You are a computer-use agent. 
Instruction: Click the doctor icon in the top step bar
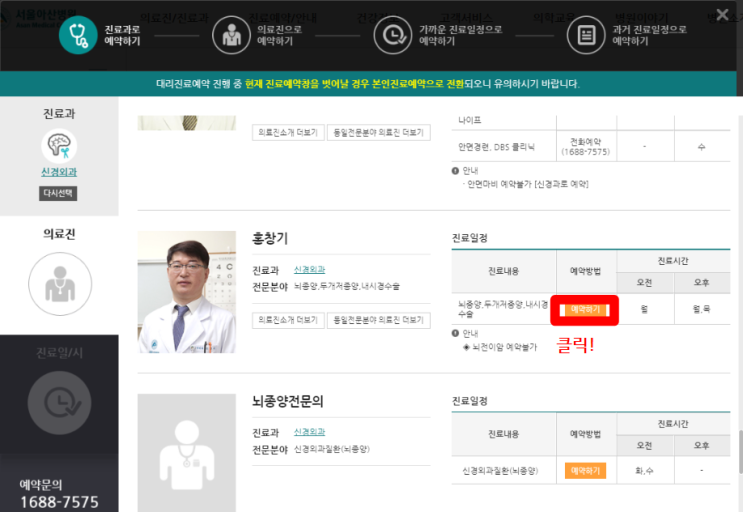click(231, 35)
